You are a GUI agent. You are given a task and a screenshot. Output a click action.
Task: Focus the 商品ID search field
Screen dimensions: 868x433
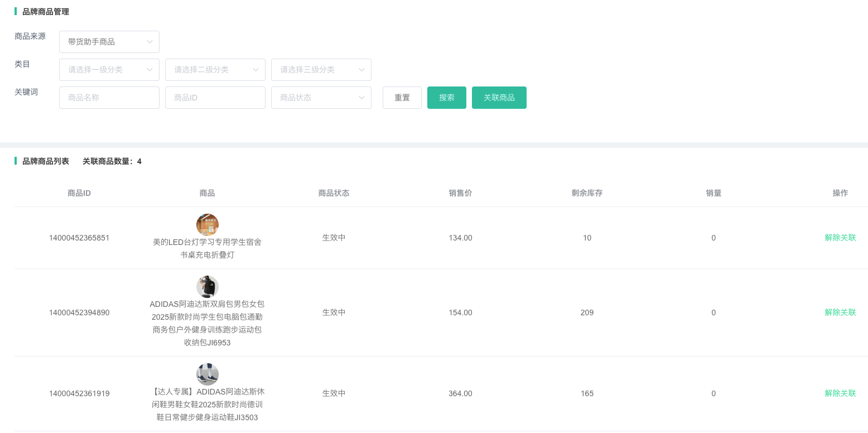[x=215, y=98]
